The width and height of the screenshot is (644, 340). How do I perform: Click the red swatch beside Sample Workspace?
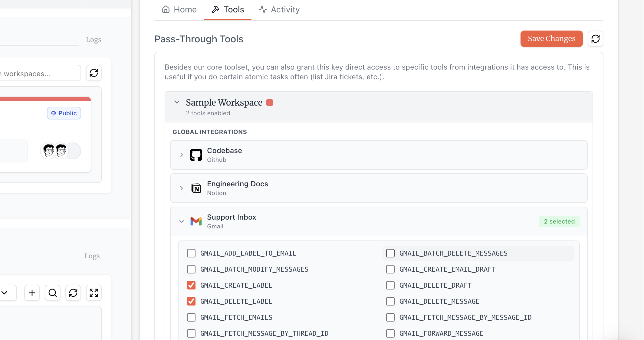click(x=270, y=103)
